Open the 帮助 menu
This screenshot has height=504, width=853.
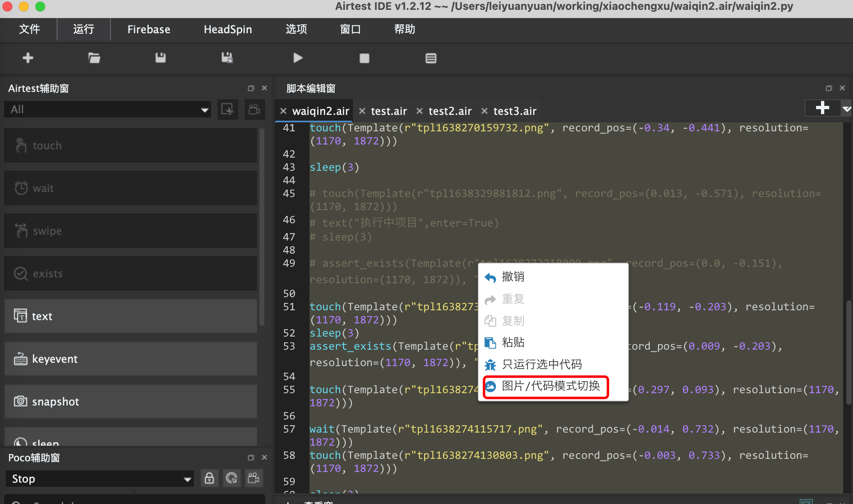[x=404, y=29]
